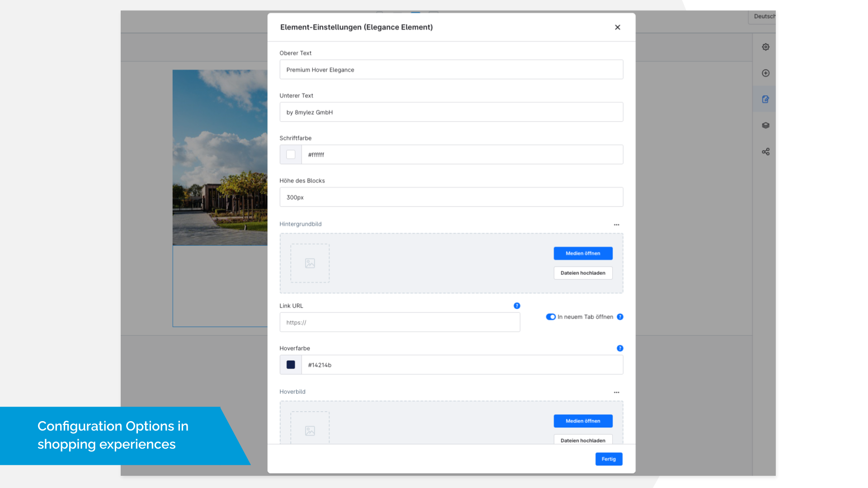Click the Hoverfarbe hex value field

pos(462,365)
